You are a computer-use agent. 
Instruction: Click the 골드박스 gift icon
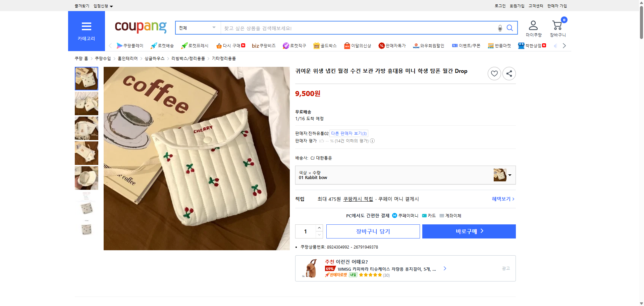click(316, 45)
